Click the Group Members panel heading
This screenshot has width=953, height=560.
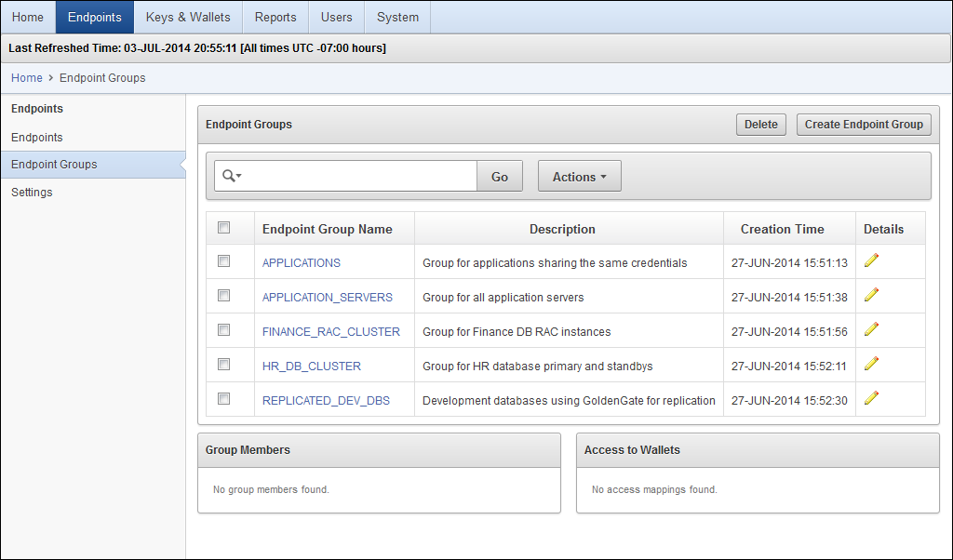click(x=248, y=450)
